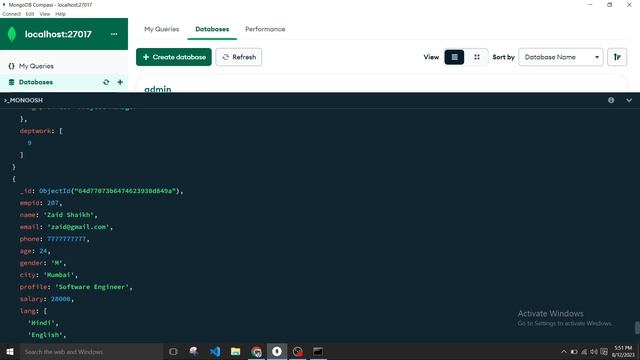Collapse the MONGOSH shell panel
640x360 pixels.
[629, 100]
